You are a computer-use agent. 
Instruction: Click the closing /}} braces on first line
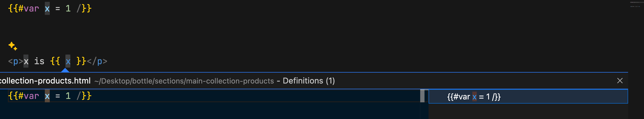coord(84,9)
